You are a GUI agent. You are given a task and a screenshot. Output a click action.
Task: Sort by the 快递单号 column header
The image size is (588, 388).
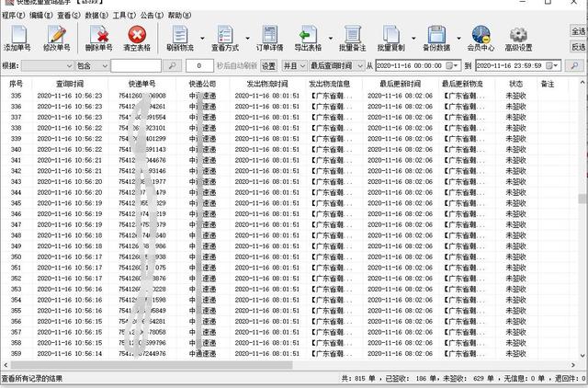pyautogui.click(x=141, y=84)
